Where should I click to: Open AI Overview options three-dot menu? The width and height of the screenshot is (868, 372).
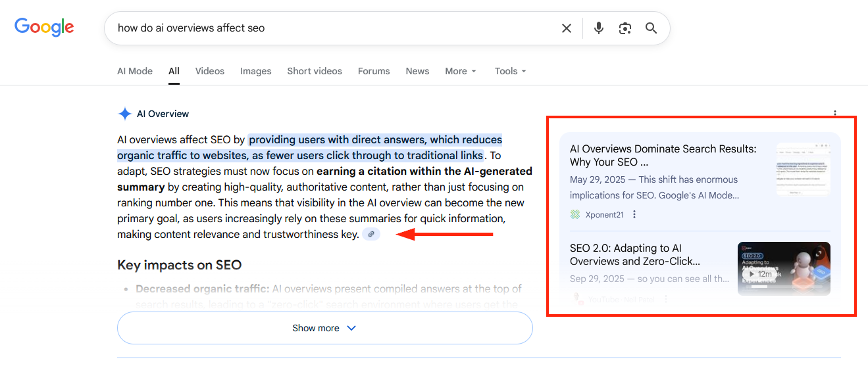click(x=834, y=114)
